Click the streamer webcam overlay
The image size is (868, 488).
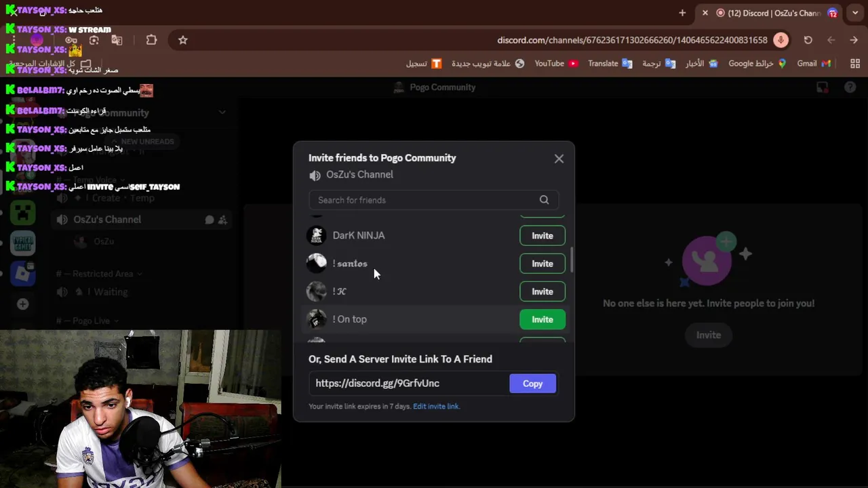[140, 409]
